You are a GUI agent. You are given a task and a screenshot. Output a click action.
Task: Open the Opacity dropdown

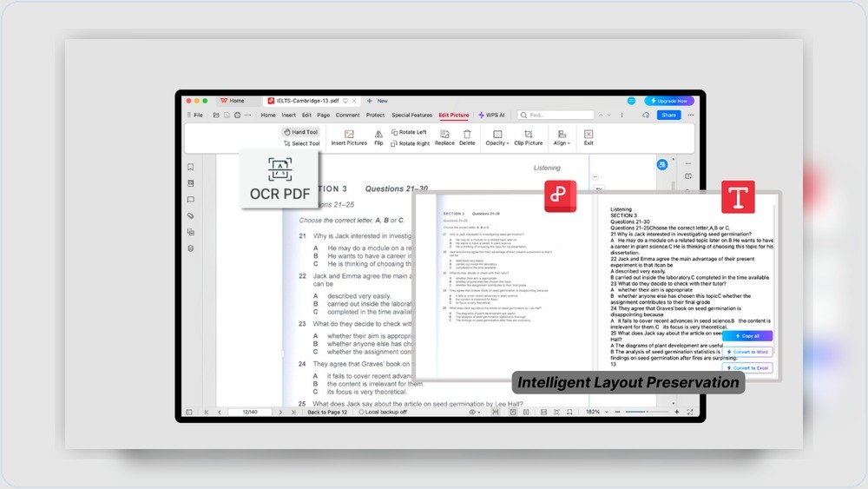(x=497, y=138)
